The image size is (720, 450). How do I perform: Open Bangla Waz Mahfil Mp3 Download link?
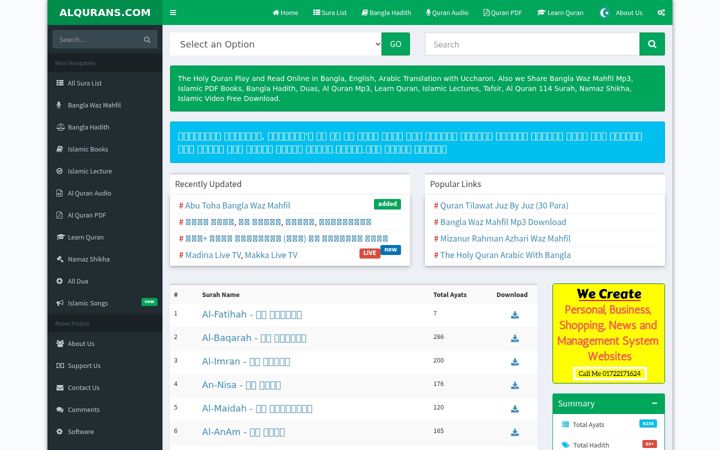coord(503,222)
